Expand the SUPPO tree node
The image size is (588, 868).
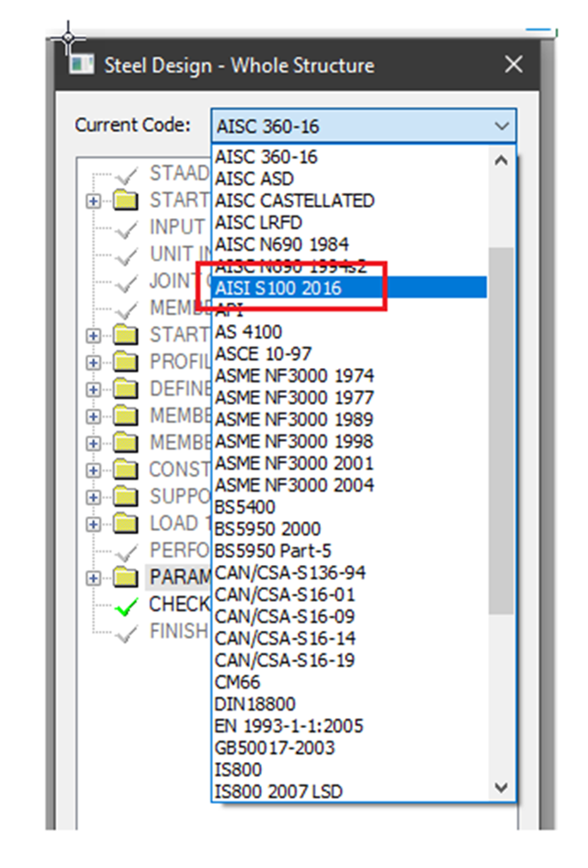94,497
